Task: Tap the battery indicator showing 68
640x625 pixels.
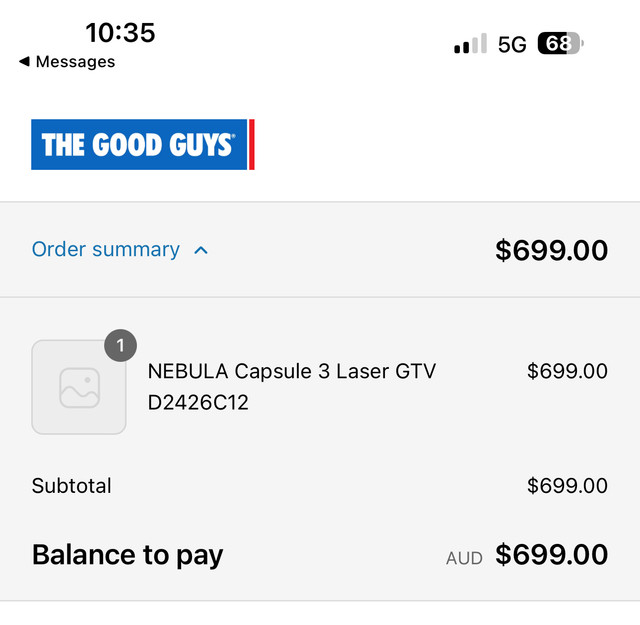Action: tap(560, 43)
